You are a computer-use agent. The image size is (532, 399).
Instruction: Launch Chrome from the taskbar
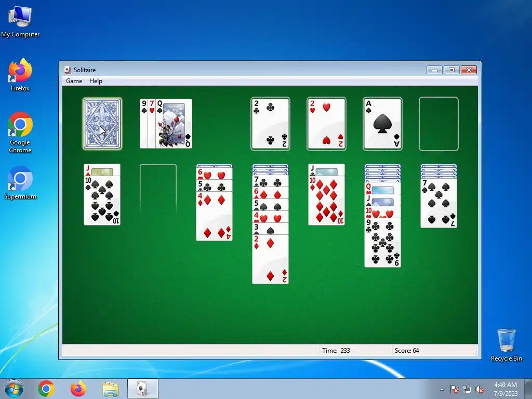[46, 389]
